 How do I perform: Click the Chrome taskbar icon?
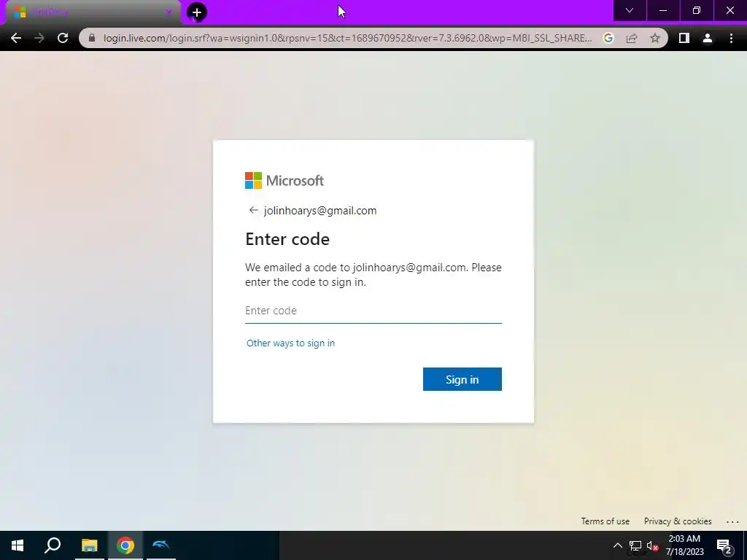125,545
